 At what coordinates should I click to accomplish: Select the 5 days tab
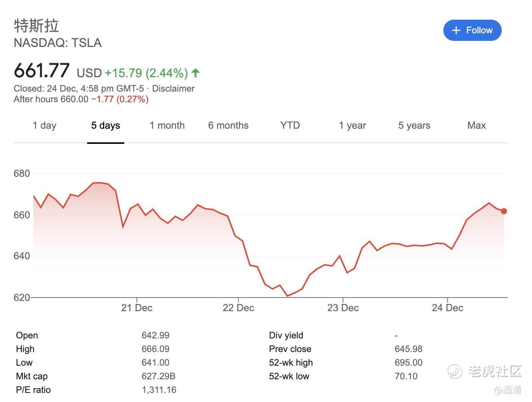coord(105,126)
